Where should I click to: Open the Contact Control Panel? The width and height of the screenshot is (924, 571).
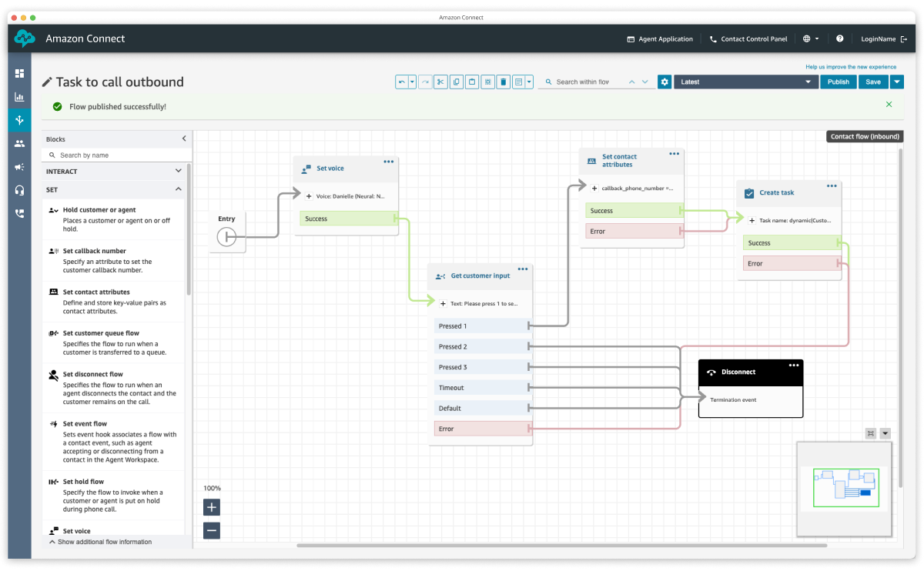[748, 38]
